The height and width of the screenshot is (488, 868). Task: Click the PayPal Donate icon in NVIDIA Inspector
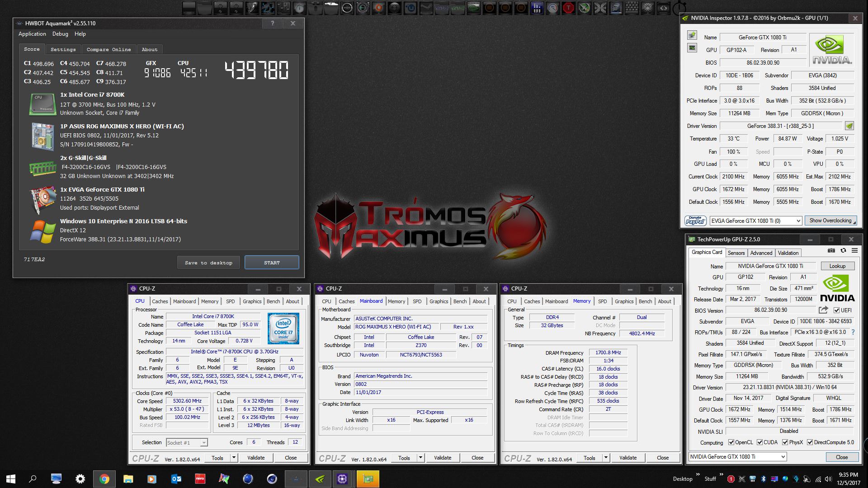tap(695, 221)
